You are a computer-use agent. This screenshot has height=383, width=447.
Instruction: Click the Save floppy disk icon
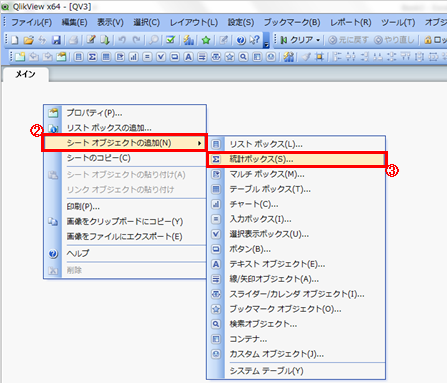[56, 40]
